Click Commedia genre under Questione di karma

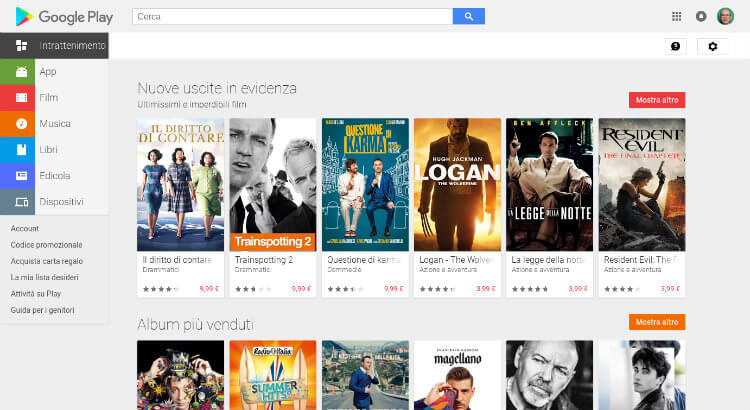pos(344,270)
